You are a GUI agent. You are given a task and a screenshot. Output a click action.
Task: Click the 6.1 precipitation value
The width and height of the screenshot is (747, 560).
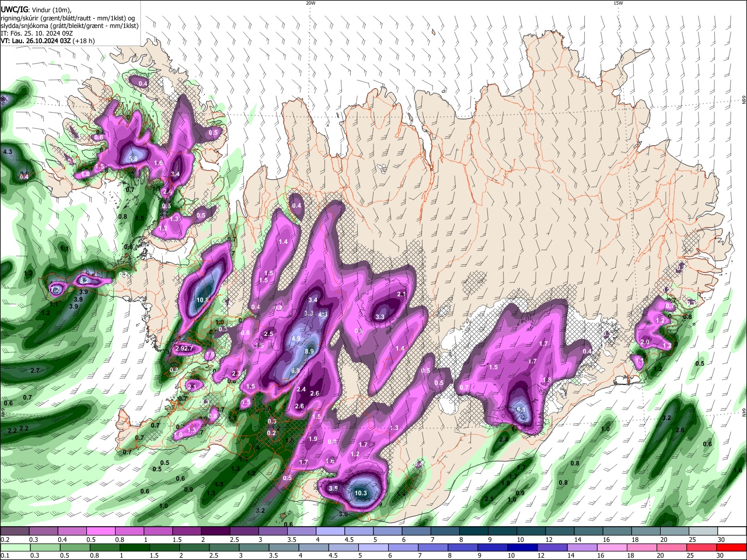tap(521, 410)
